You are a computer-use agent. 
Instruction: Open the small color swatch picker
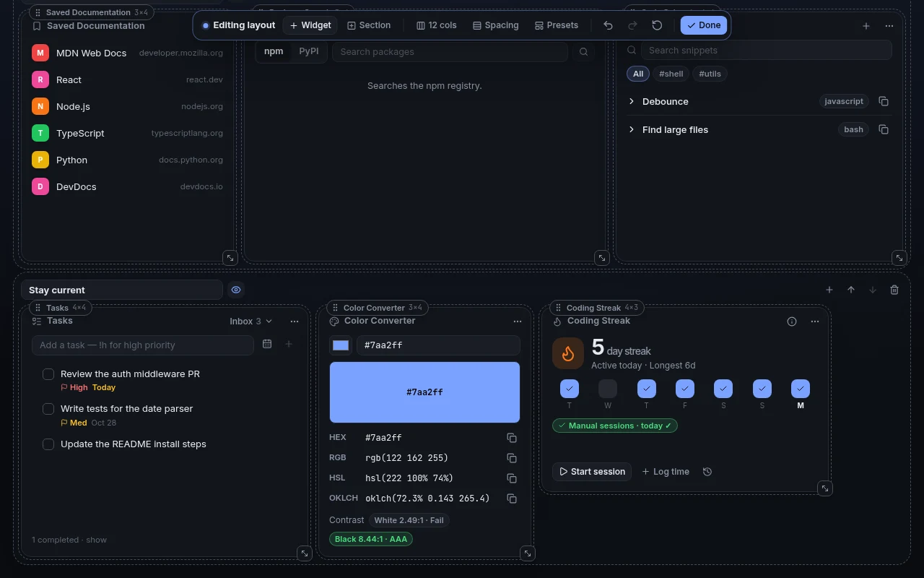click(341, 345)
